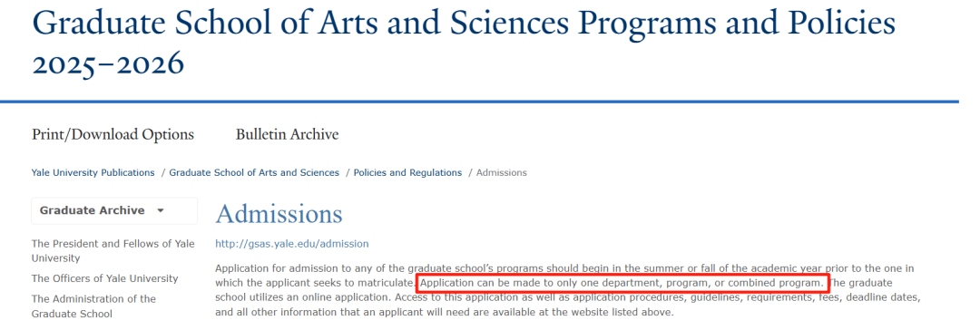Click the large Admissions section heading
The height and width of the screenshot is (330, 980).
279,214
